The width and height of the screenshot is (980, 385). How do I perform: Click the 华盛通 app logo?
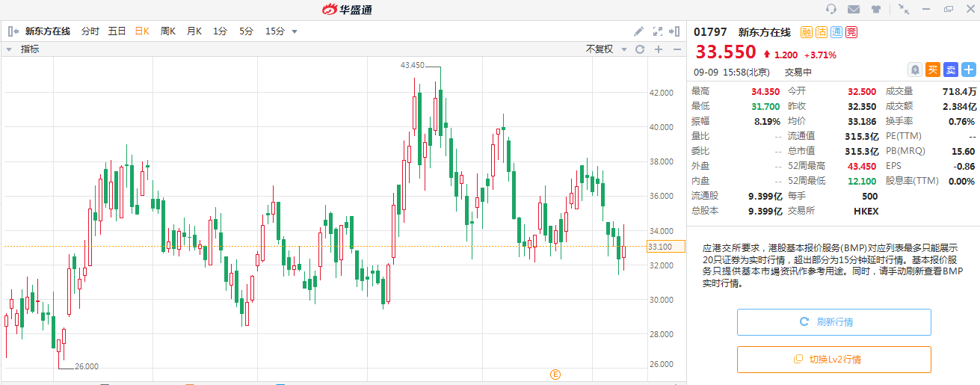[x=346, y=9]
